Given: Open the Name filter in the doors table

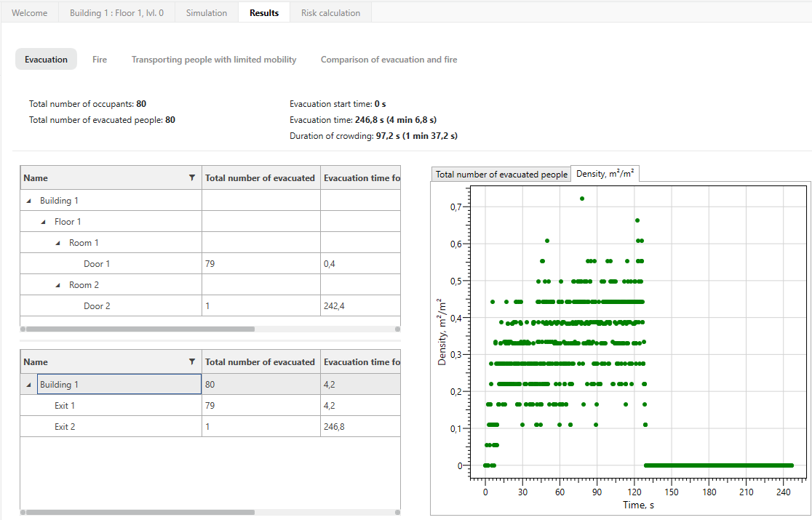Looking at the screenshot, I should click(x=192, y=177).
